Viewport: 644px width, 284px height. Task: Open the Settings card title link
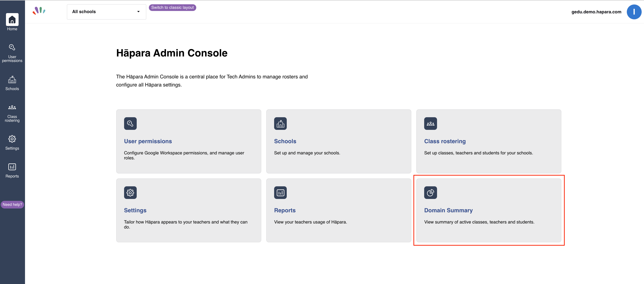pos(135,210)
